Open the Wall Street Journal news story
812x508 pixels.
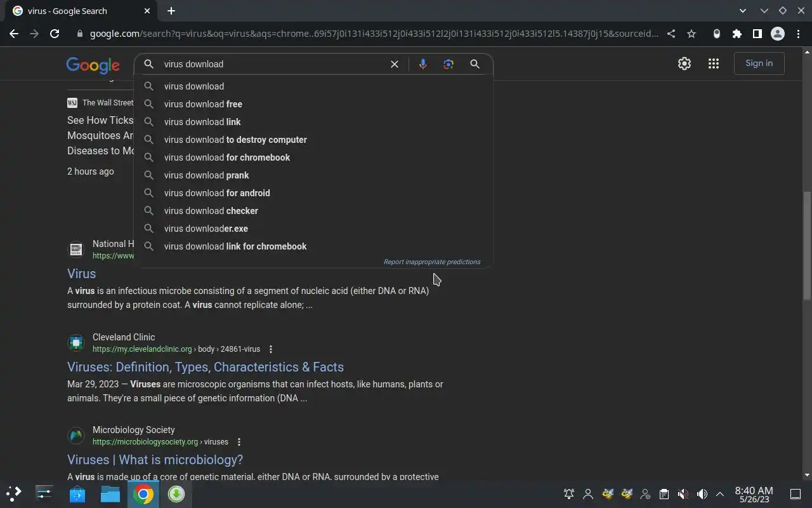100,135
